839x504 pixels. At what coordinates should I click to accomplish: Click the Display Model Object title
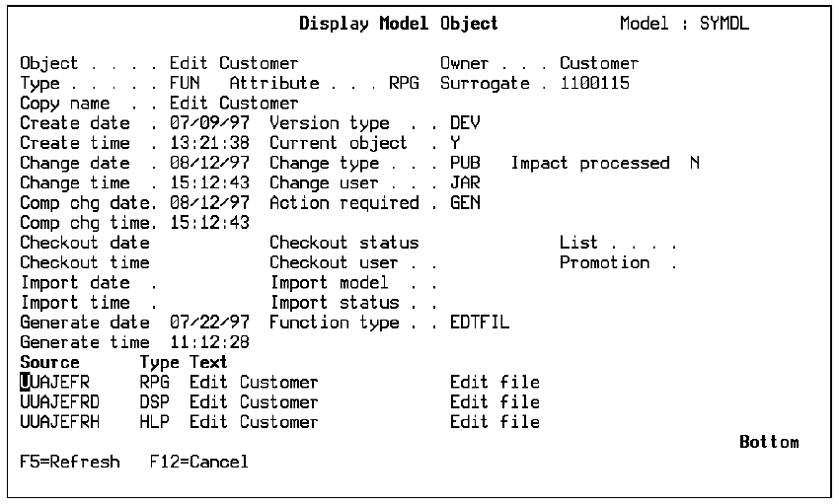(399, 24)
